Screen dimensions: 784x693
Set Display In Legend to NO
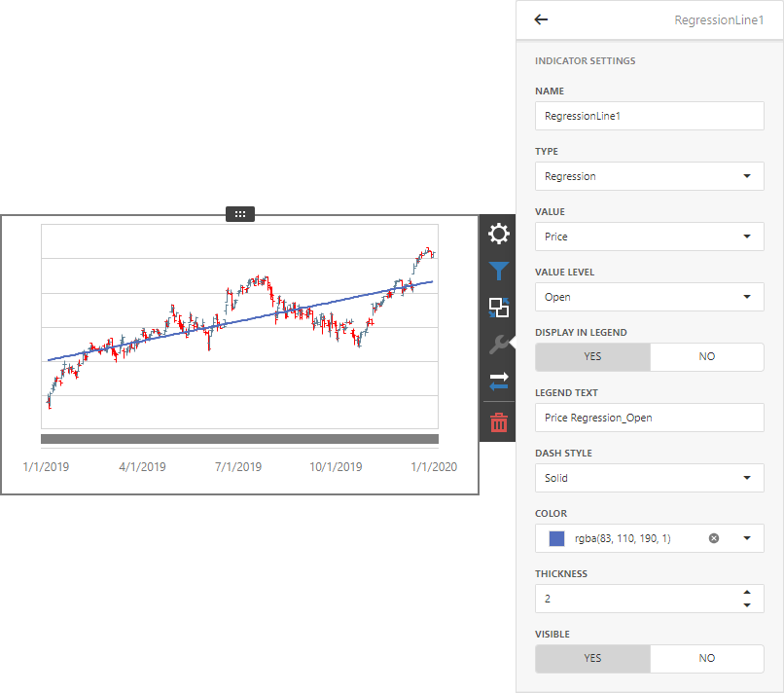(707, 357)
